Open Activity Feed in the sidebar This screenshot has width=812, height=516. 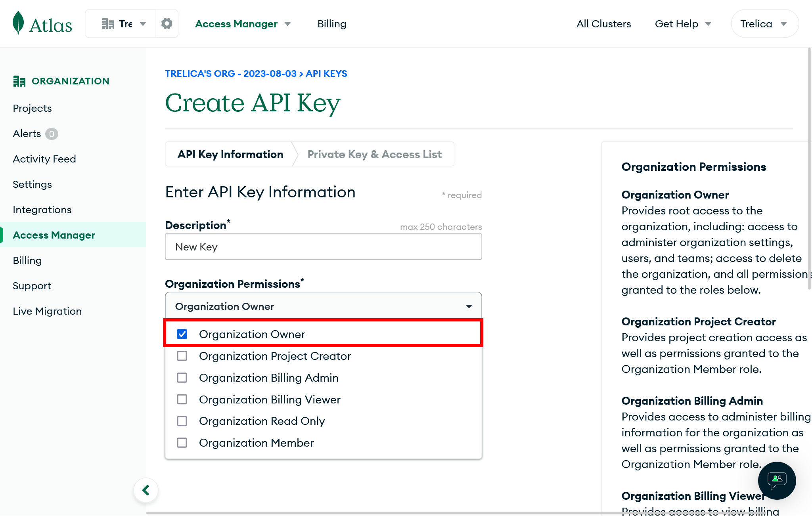(44, 159)
